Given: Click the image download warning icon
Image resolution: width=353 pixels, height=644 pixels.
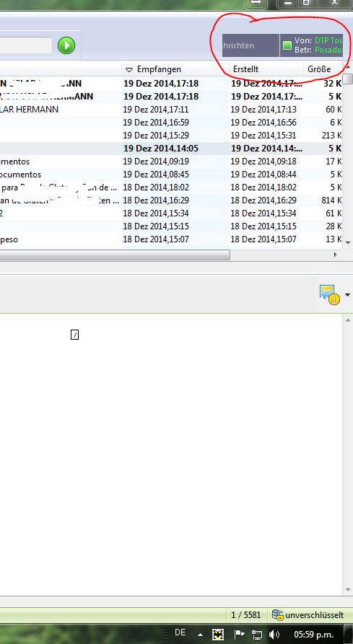Looking at the screenshot, I should click(x=330, y=294).
